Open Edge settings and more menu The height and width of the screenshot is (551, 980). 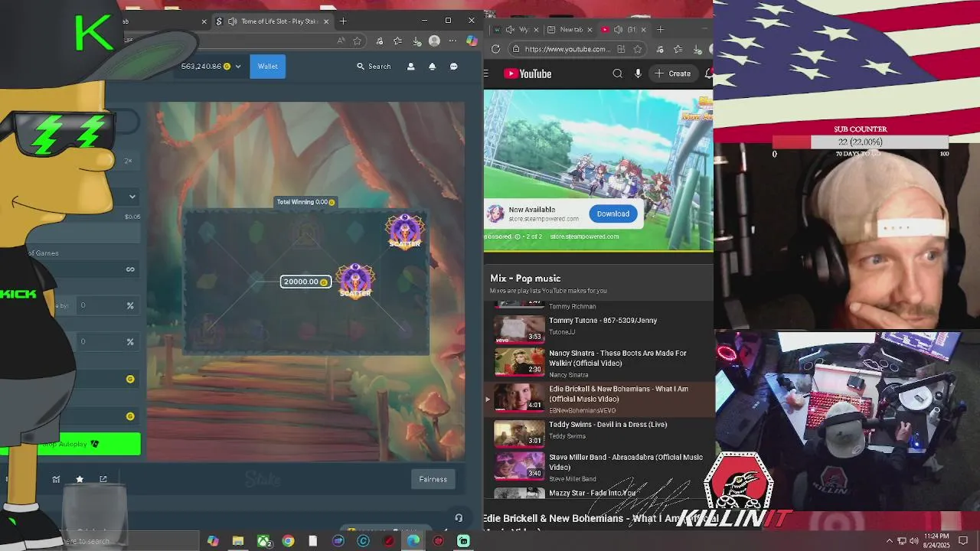[452, 41]
